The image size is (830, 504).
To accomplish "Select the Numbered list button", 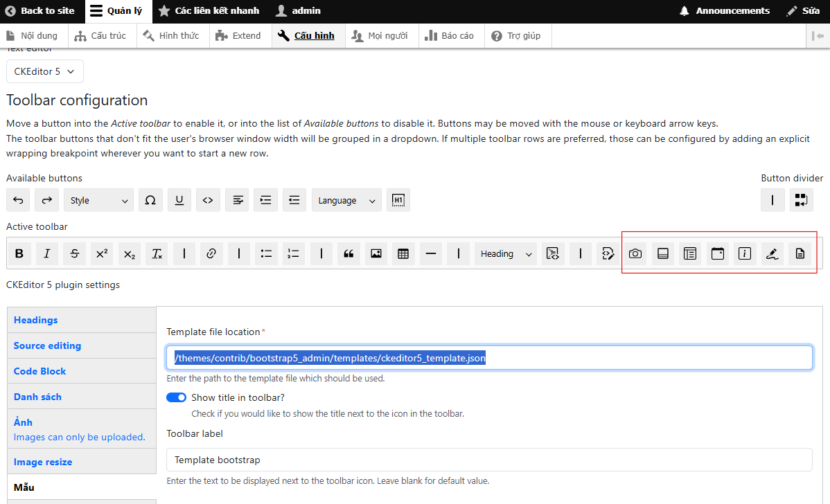I will click(293, 254).
